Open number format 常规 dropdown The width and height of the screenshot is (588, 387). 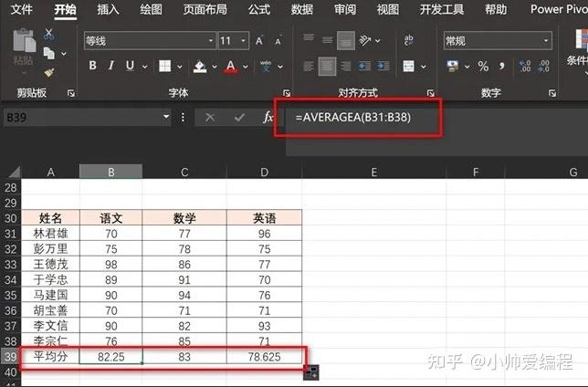click(546, 40)
